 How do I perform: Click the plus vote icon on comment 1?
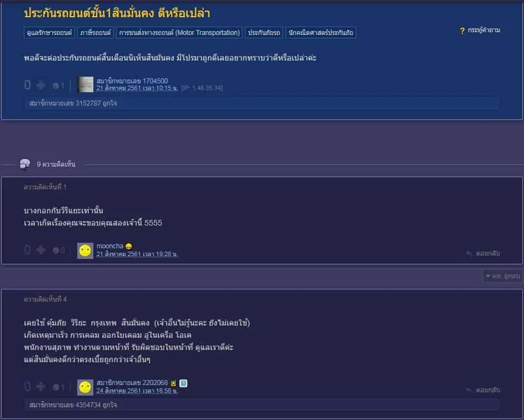pyautogui.click(x=41, y=250)
